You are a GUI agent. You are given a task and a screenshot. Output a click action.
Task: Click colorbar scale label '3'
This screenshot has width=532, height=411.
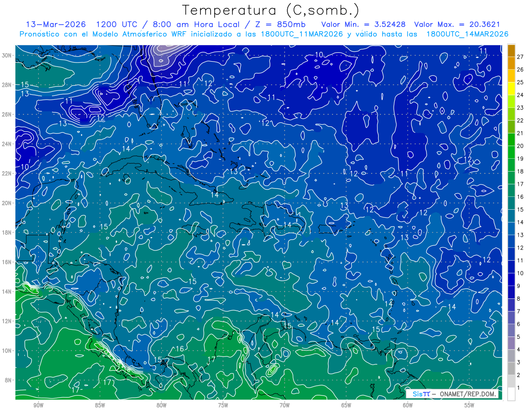519,363
